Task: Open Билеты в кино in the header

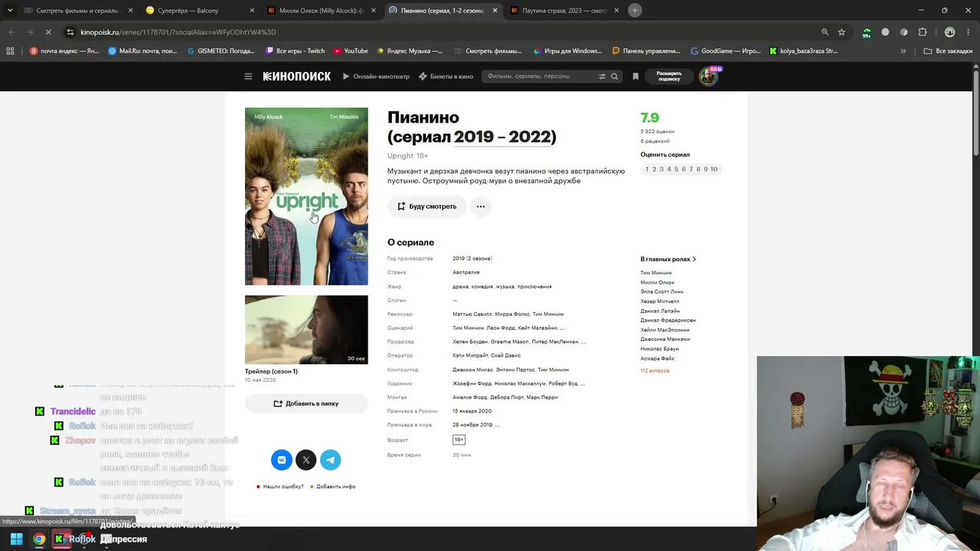Action: 446,77
